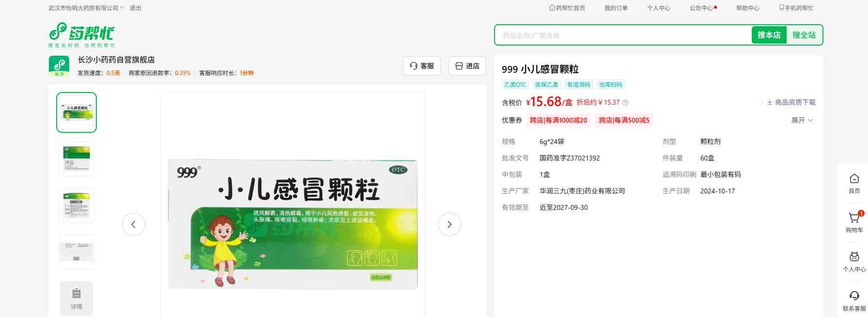
Task: Show previous product image with left arrow
Action: [134, 224]
